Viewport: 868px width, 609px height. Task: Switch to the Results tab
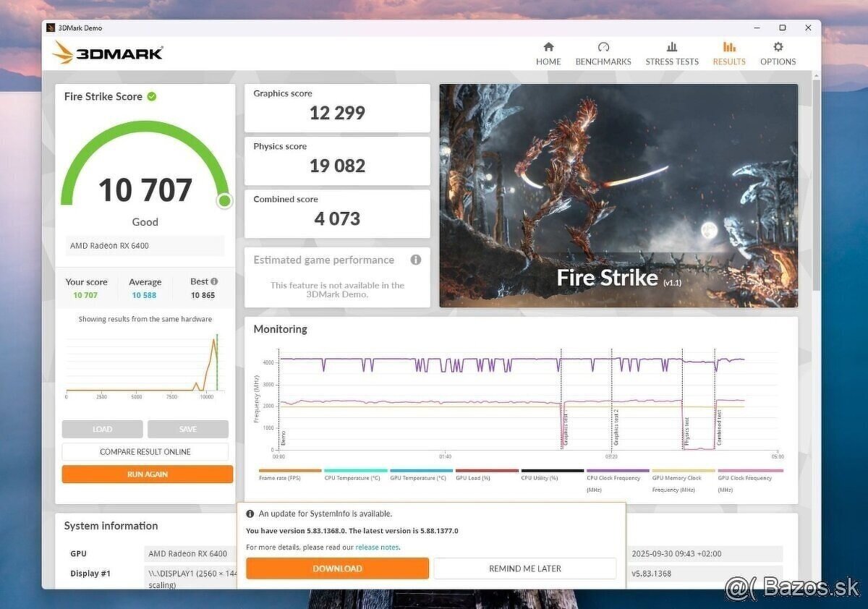click(x=728, y=61)
